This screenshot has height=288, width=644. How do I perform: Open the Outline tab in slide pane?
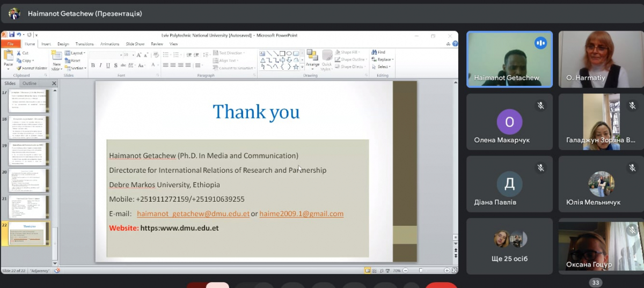pos(30,84)
